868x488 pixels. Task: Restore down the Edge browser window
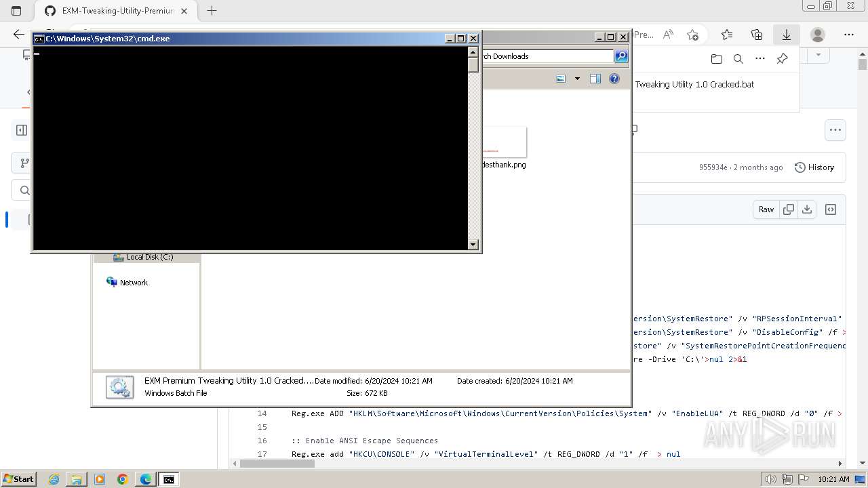(x=827, y=6)
